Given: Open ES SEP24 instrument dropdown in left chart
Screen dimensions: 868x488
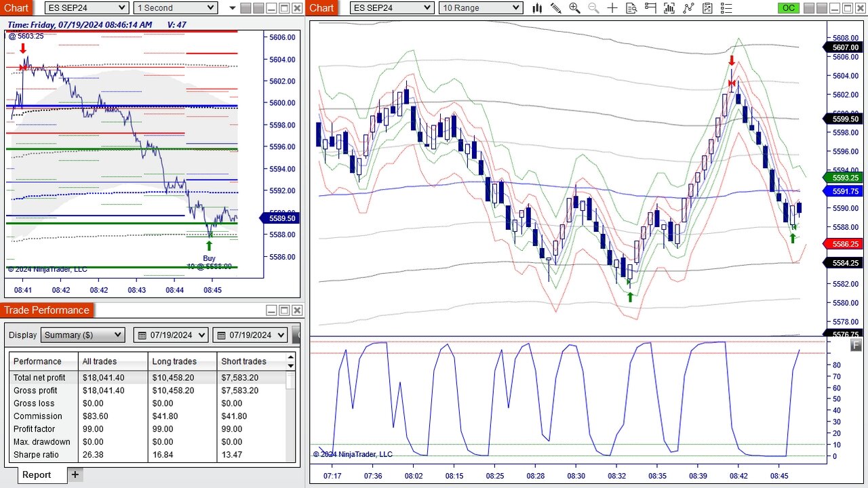Looking at the screenshot, I should [87, 8].
